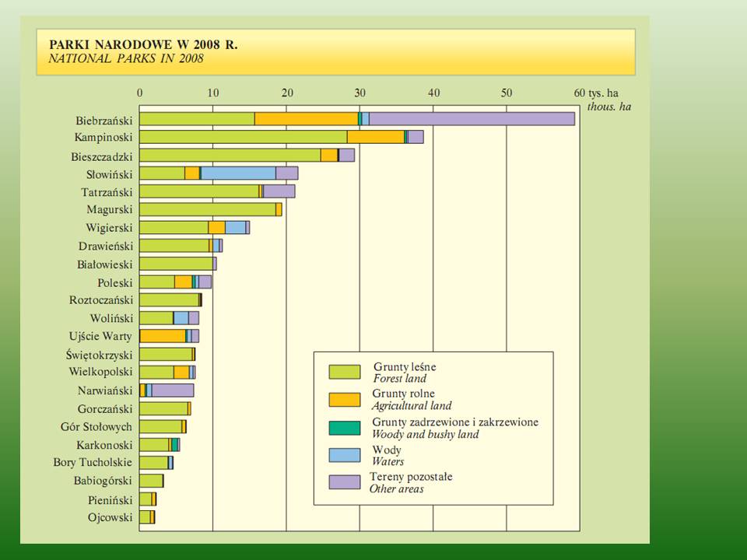
Task: Click the orange segment of Ujście Warty bar
Action: [163, 336]
